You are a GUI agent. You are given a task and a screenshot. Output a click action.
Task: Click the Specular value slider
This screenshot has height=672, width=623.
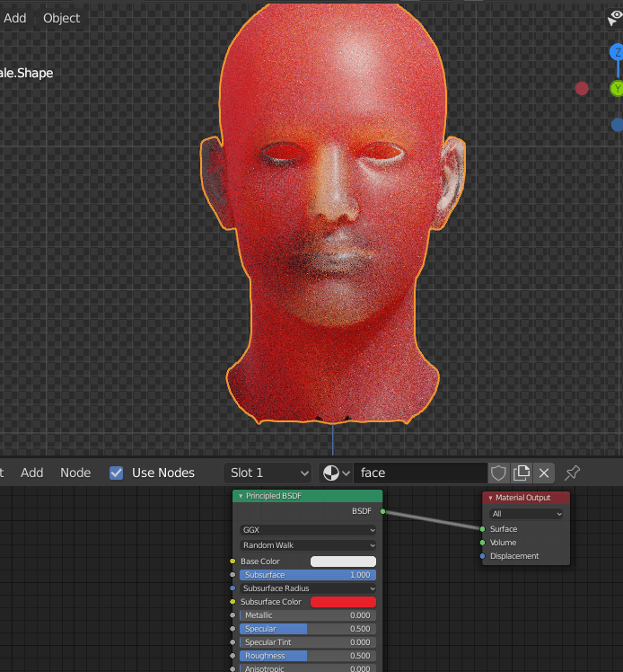point(308,629)
